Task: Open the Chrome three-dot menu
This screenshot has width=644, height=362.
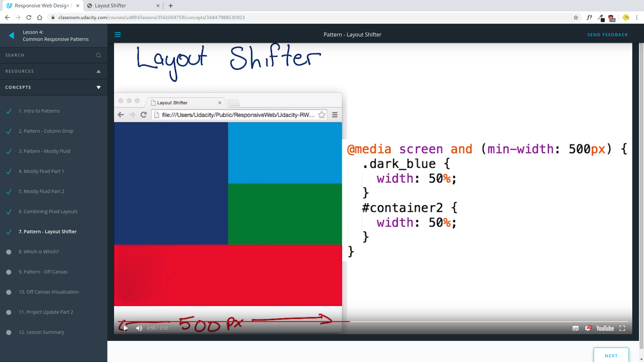Action: click(637, 17)
